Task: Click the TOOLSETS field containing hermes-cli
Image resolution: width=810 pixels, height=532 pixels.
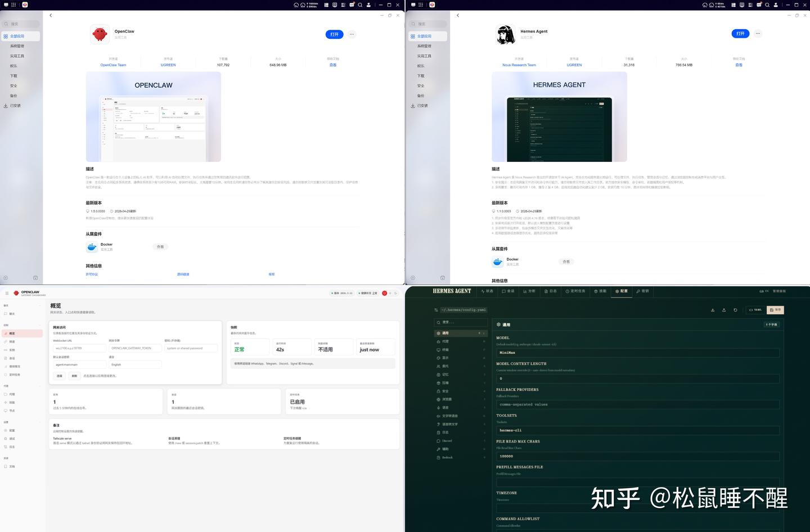Action: tap(638, 430)
